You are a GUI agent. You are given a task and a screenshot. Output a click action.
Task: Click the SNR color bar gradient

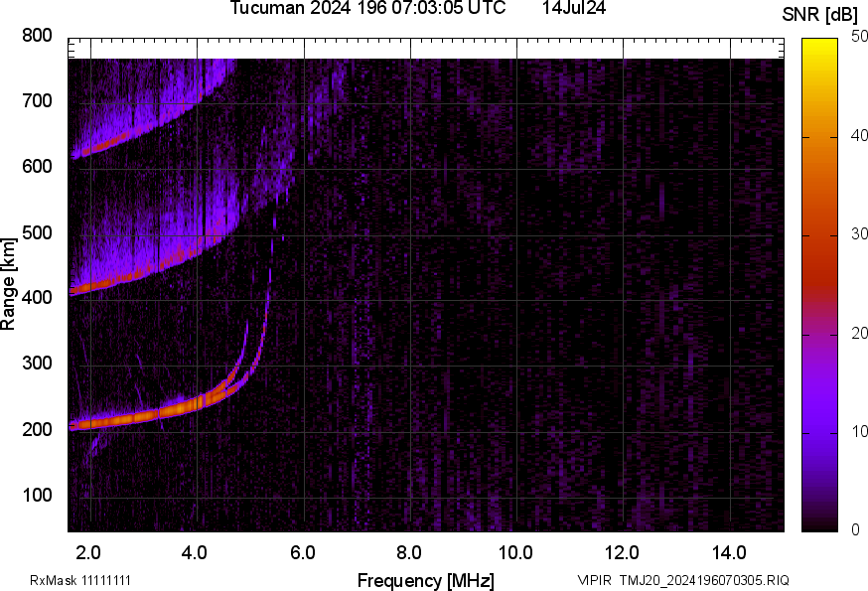click(x=819, y=285)
